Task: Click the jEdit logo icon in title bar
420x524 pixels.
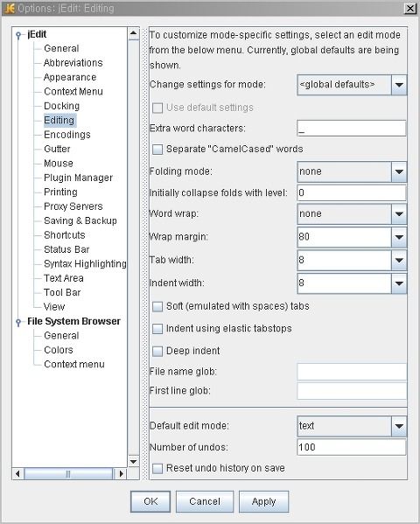Action: (x=10, y=8)
